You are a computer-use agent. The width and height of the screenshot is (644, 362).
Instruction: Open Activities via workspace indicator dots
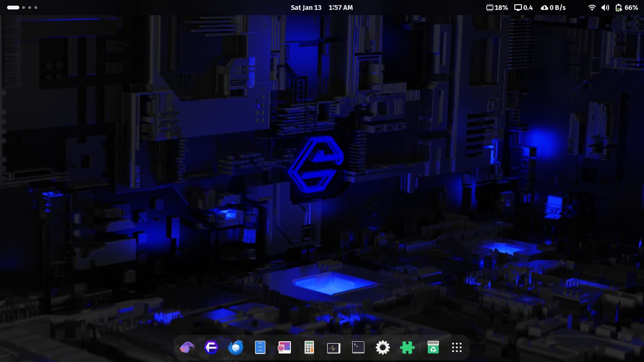pos(22,8)
